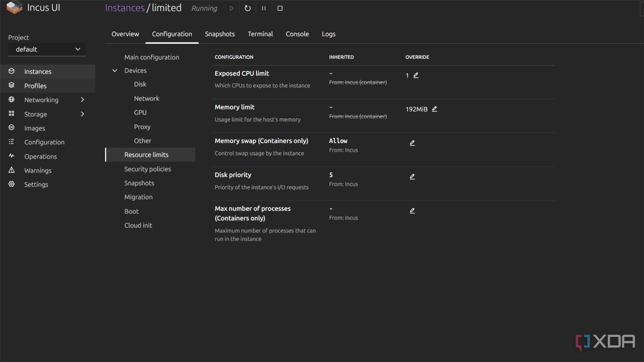Image resolution: width=644 pixels, height=362 pixels.
Task: Restart the instance with the reload icon
Action: coord(248,8)
